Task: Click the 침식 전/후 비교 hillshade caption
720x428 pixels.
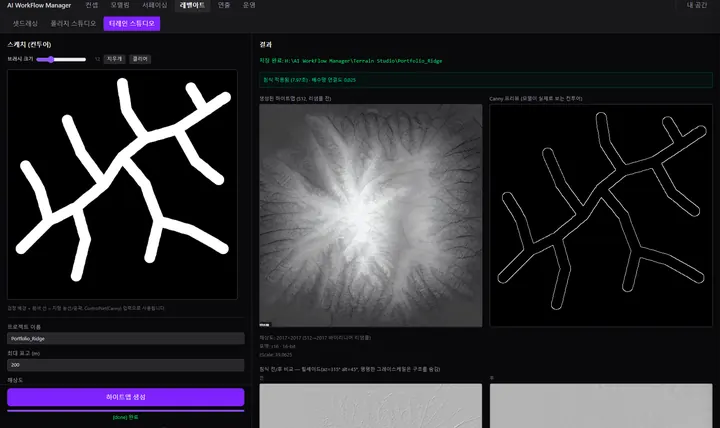Action: click(350, 369)
